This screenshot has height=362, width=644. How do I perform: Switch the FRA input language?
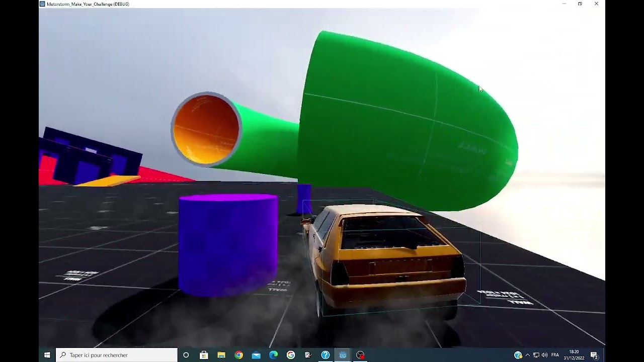point(555,355)
